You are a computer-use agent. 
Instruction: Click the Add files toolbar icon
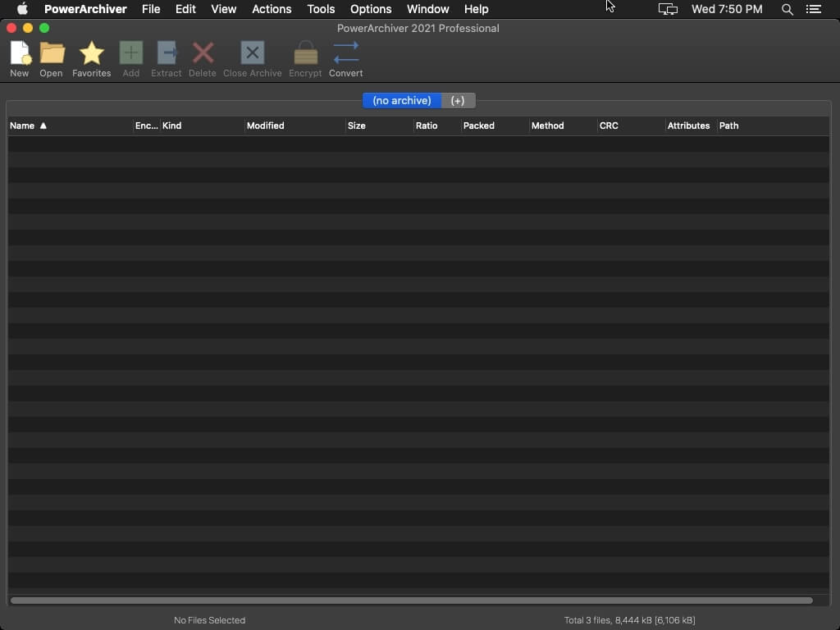(130, 53)
